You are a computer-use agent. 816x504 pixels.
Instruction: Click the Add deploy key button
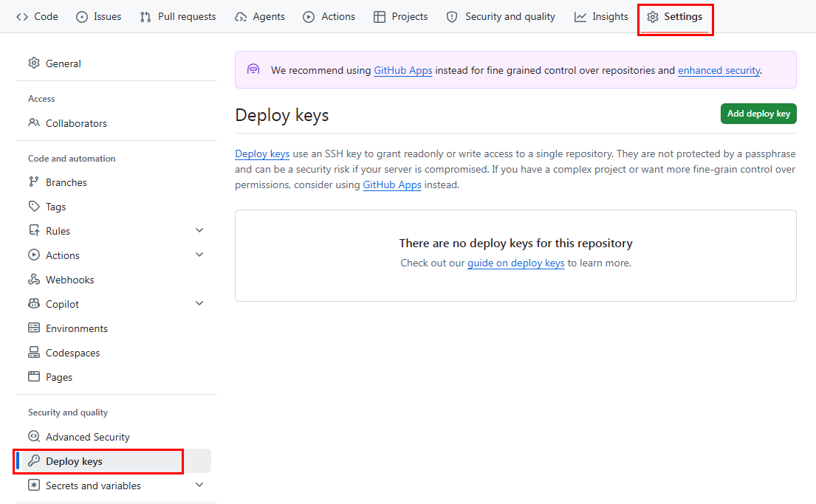point(758,114)
